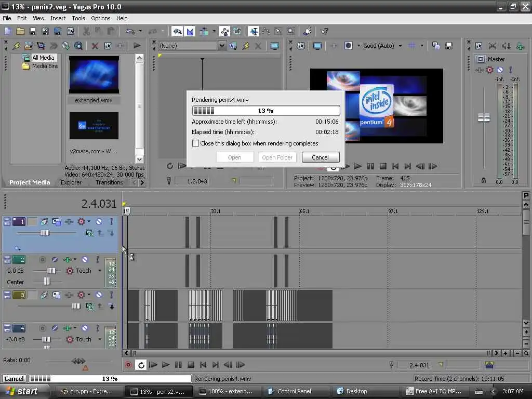Switch to the Transitions tab

[x=109, y=182]
